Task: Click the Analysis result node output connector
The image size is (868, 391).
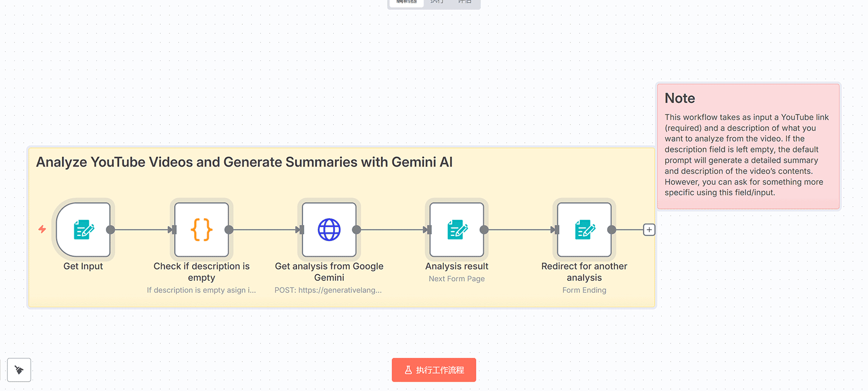Action: 484,230
